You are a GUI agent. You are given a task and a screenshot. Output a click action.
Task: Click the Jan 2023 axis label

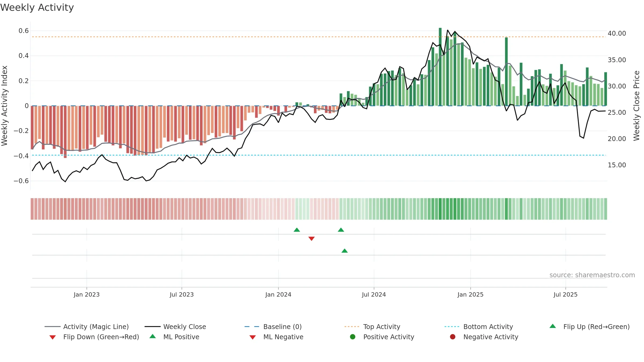click(87, 294)
